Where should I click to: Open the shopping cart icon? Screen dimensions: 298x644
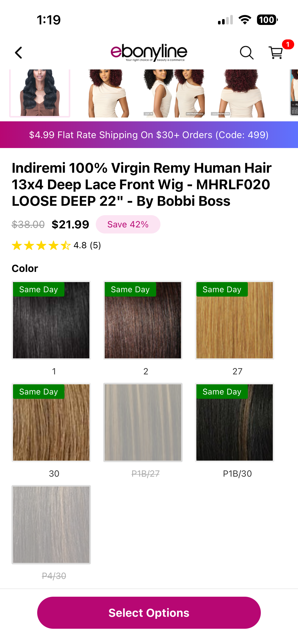pos(276,53)
